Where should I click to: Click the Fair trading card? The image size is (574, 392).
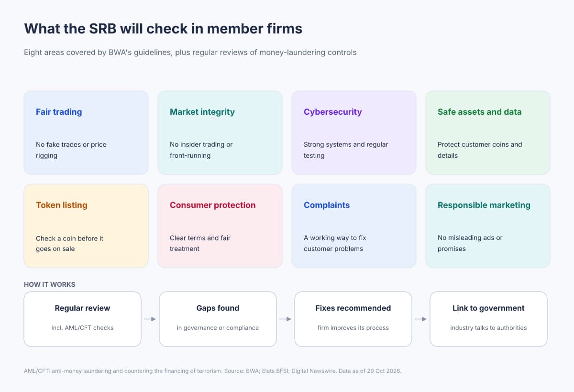[86, 132]
